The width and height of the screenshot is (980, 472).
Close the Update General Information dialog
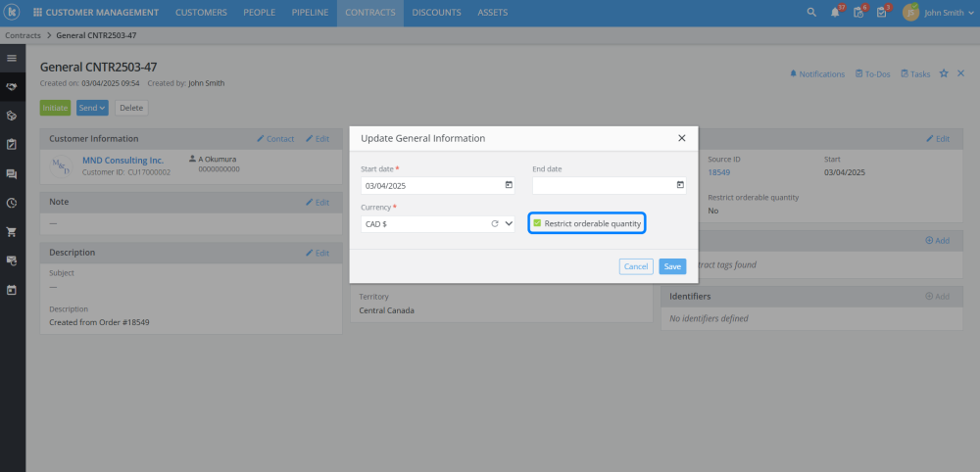pos(682,138)
